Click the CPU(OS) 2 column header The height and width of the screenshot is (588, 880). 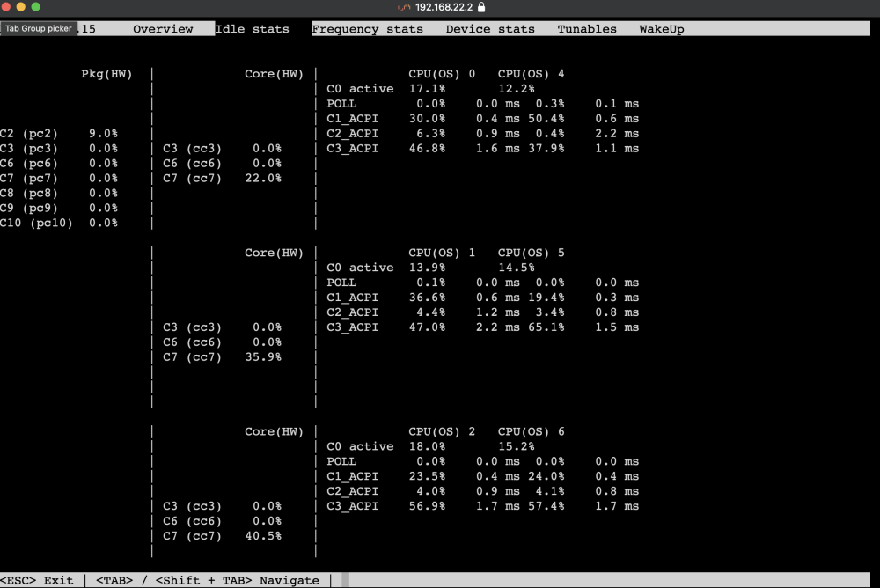[x=442, y=432]
